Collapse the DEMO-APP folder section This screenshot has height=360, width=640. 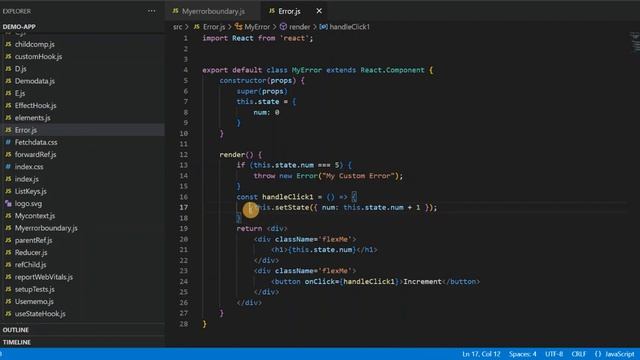(x=19, y=27)
